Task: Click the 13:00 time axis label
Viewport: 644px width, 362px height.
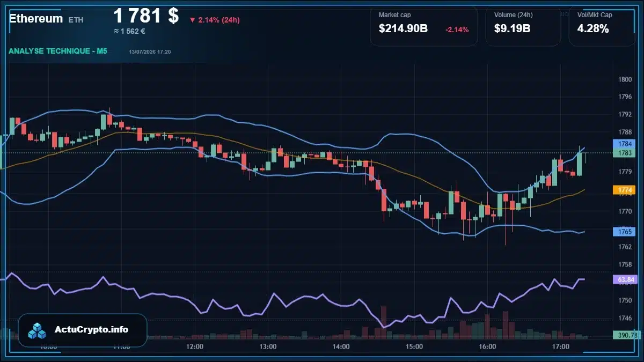Action: pyautogui.click(x=268, y=347)
